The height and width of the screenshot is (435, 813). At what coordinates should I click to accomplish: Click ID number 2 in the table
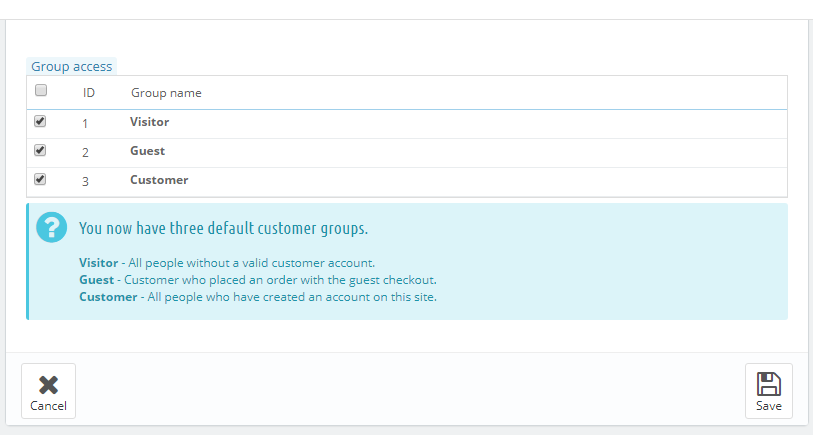85,152
